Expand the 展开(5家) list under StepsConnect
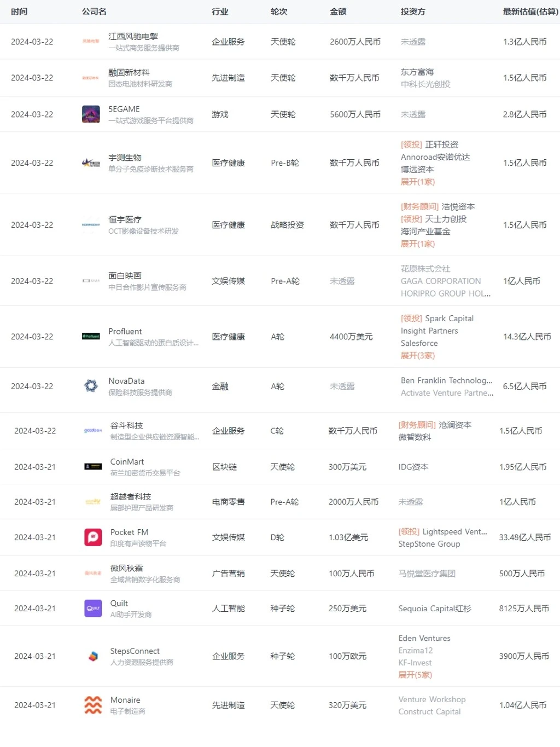This screenshot has height=747, width=560. click(415, 675)
